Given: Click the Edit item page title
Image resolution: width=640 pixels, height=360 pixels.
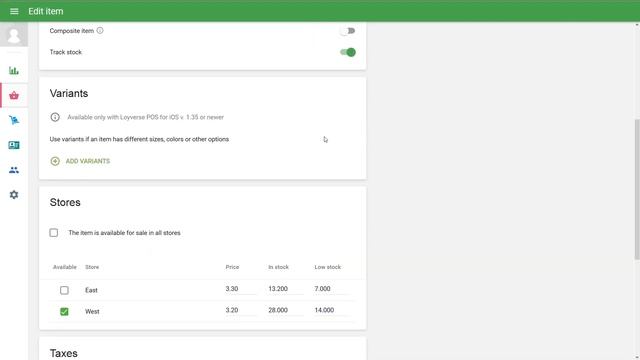Looking at the screenshot, I should click(x=46, y=11).
